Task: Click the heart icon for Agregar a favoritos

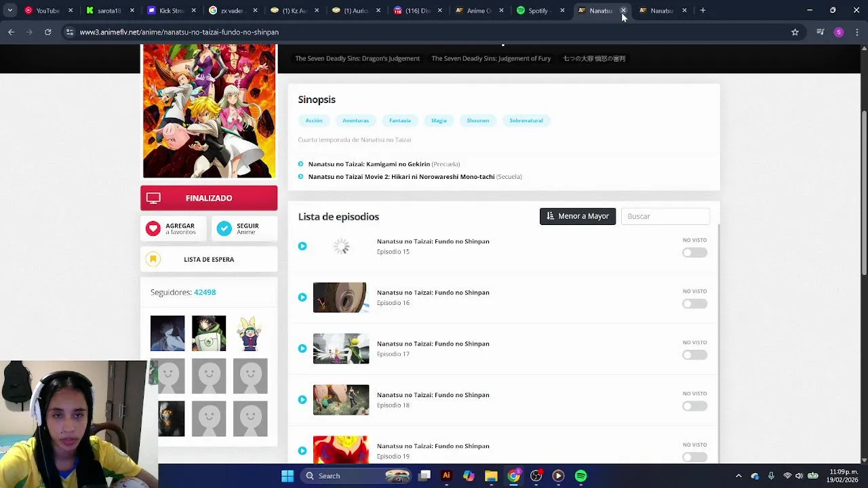Action: pyautogui.click(x=153, y=228)
